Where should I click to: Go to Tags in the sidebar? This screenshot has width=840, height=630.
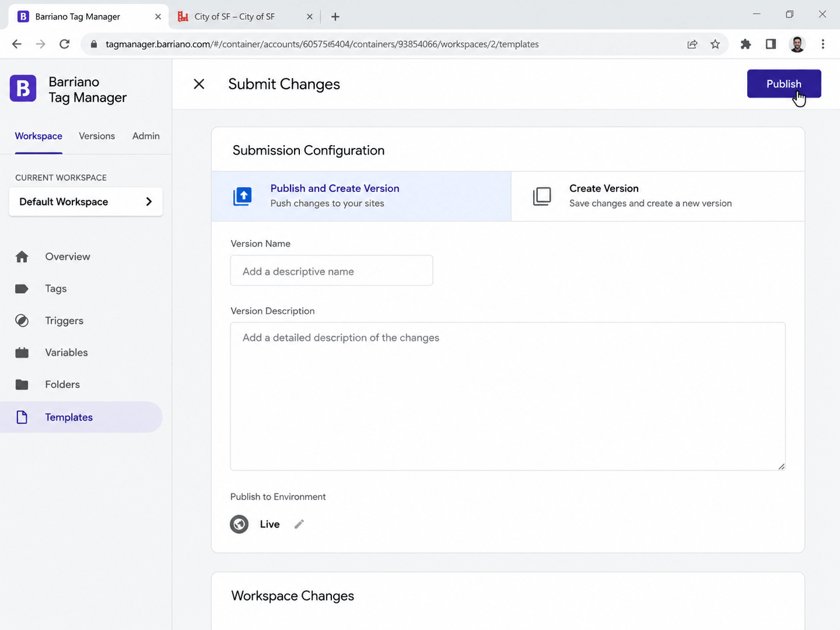coord(81,288)
